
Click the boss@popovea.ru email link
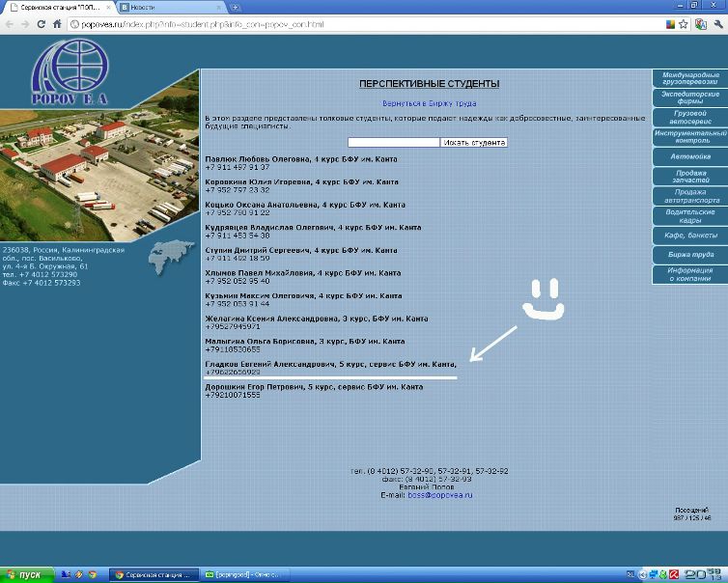440,495
